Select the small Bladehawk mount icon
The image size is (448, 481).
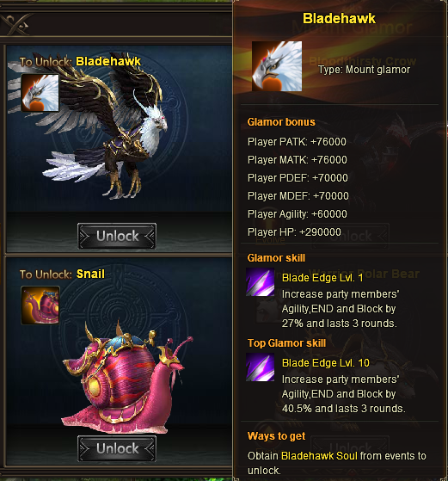click(x=40, y=93)
